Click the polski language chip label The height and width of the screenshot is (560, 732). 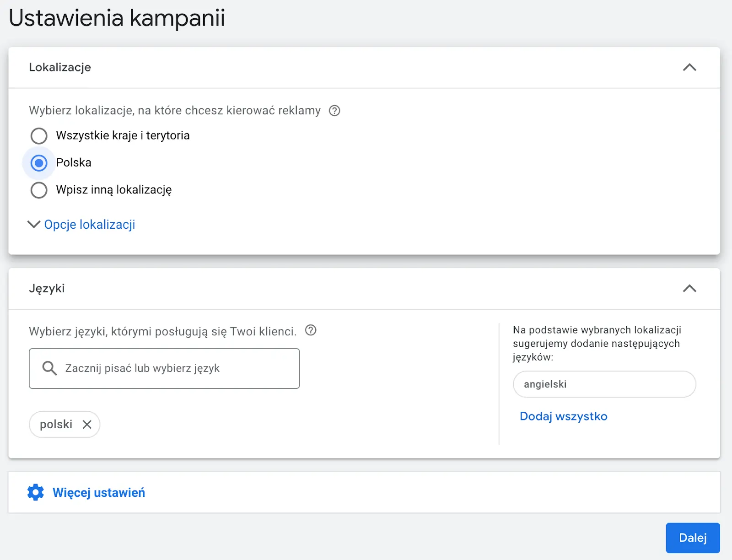pos(56,425)
